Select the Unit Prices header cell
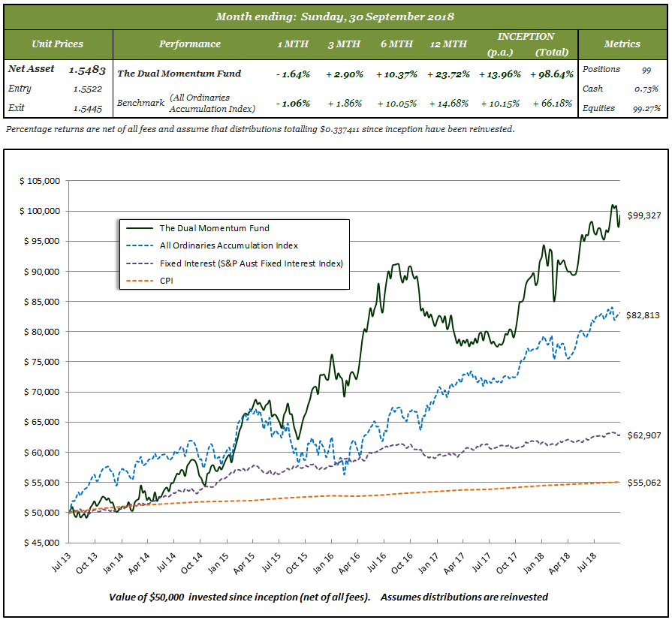672x620 pixels. click(x=58, y=44)
